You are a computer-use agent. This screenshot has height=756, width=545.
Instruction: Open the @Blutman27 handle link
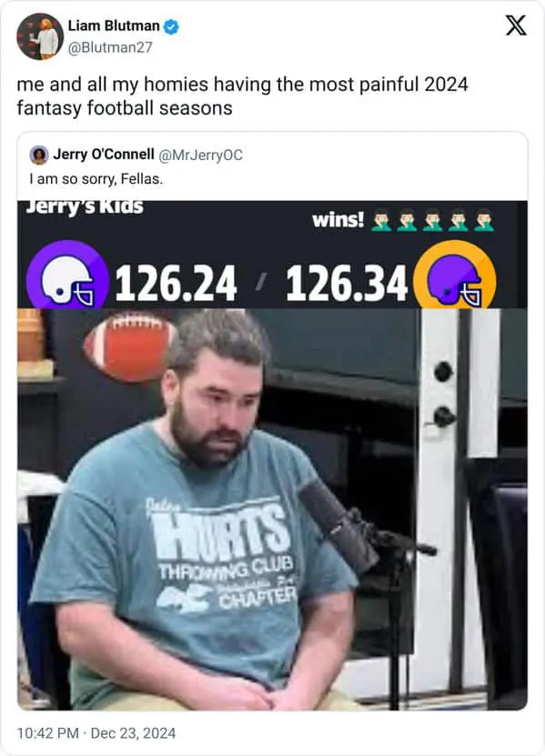tap(110, 47)
